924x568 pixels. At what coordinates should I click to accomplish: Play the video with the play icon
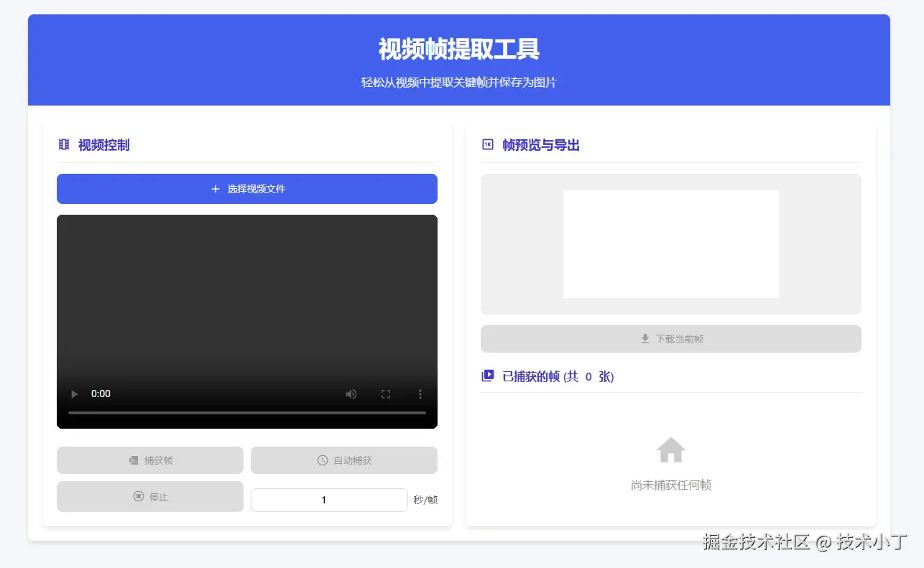click(74, 394)
